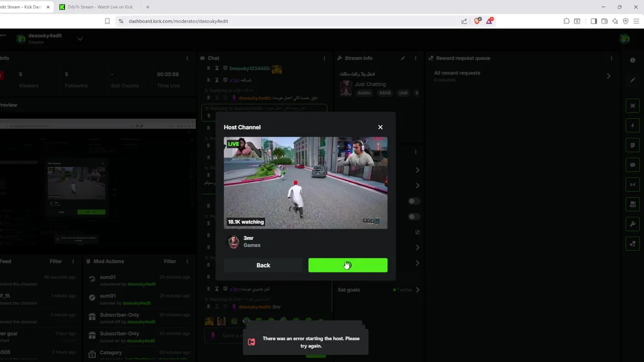Switch to the Kick Dashboard browser tab
The image size is (644, 362).
tap(25, 7)
